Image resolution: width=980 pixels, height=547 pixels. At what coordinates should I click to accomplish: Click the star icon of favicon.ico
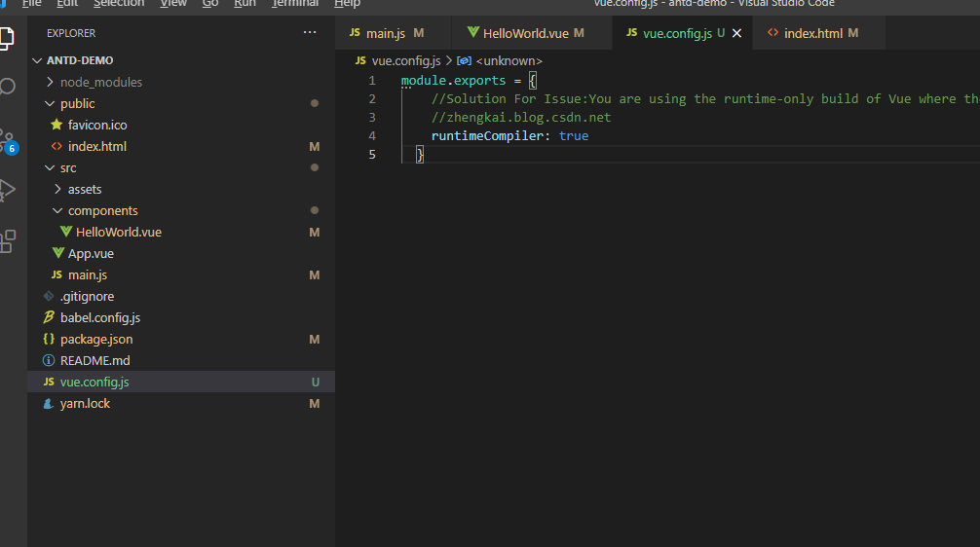point(57,125)
